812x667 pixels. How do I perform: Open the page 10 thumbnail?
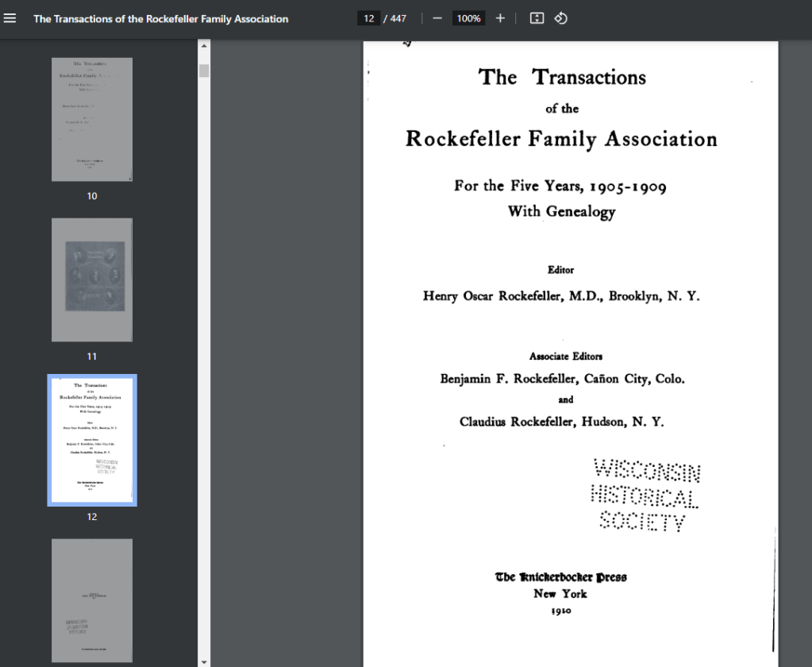click(92, 120)
